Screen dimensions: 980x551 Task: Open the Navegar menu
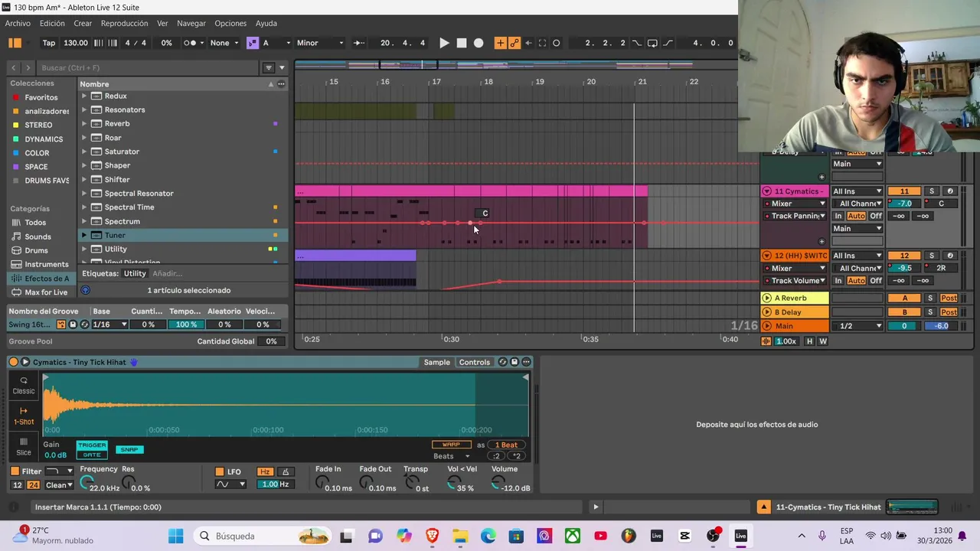191,23
